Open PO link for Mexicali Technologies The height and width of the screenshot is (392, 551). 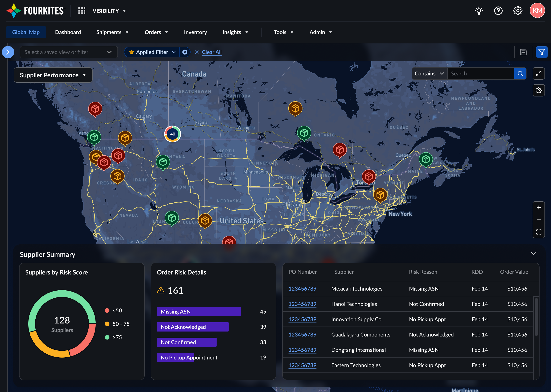(302, 289)
